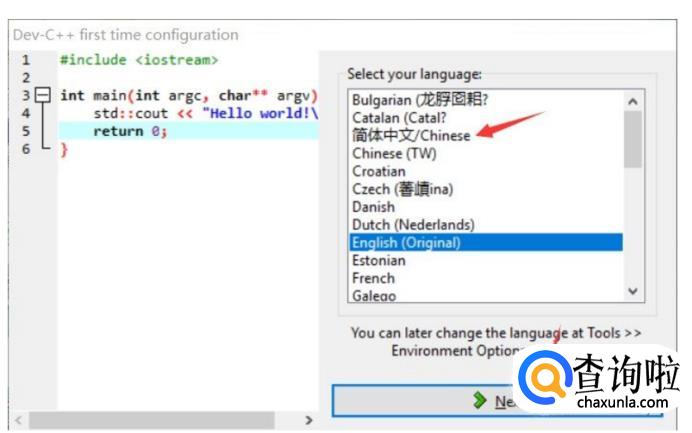Click the '#include <iostream>' code line

pyautogui.click(x=139, y=60)
